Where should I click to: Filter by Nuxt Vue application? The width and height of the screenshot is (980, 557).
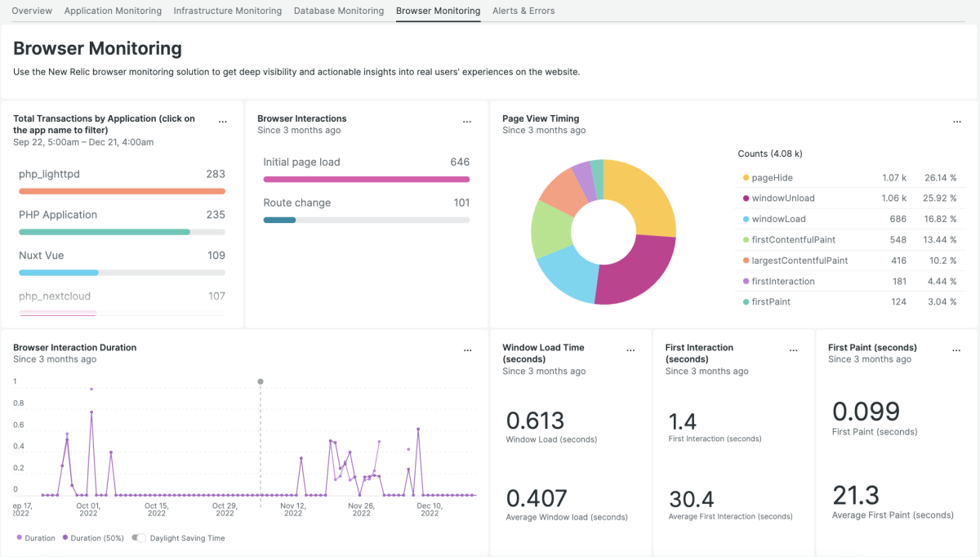pyautogui.click(x=41, y=256)
